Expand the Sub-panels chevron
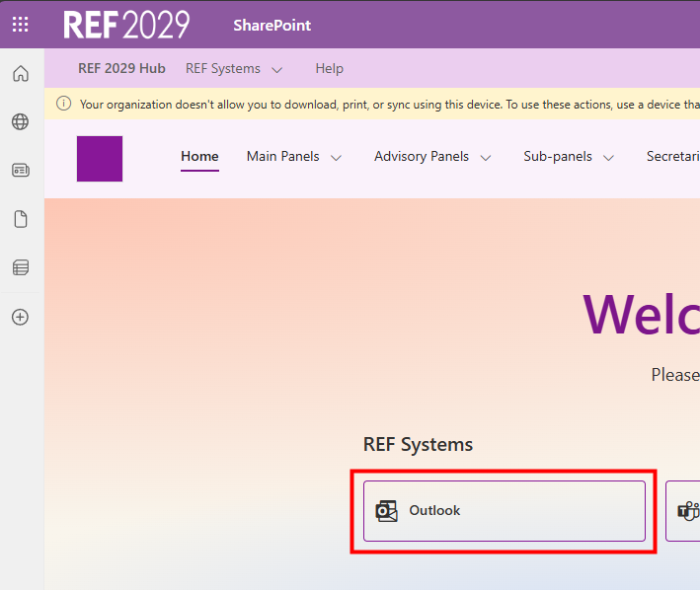The width and height of the screenshot is (700, 590). coord(608,158)
